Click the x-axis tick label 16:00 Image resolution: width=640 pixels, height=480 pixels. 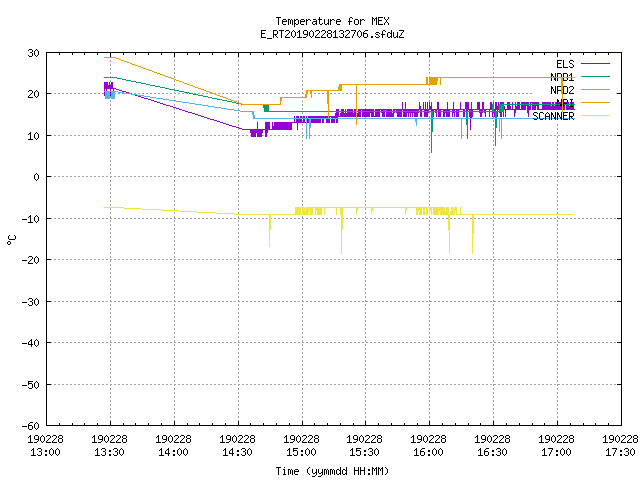tap(429, 452)
